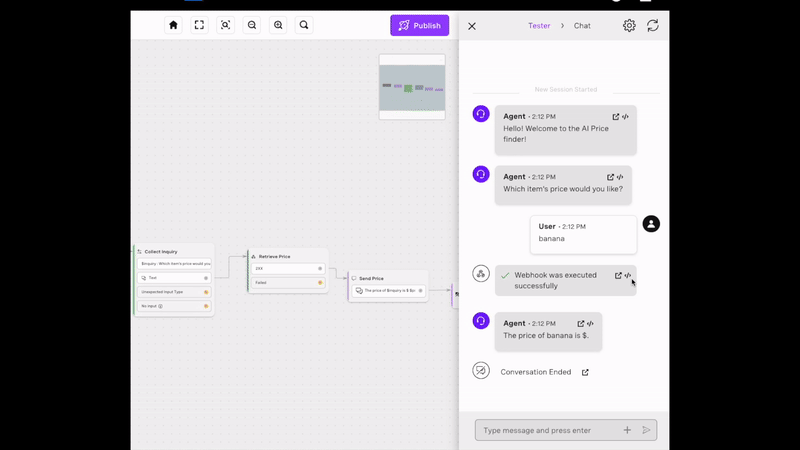Open the 'The price of $inquiry' message row

388,291
